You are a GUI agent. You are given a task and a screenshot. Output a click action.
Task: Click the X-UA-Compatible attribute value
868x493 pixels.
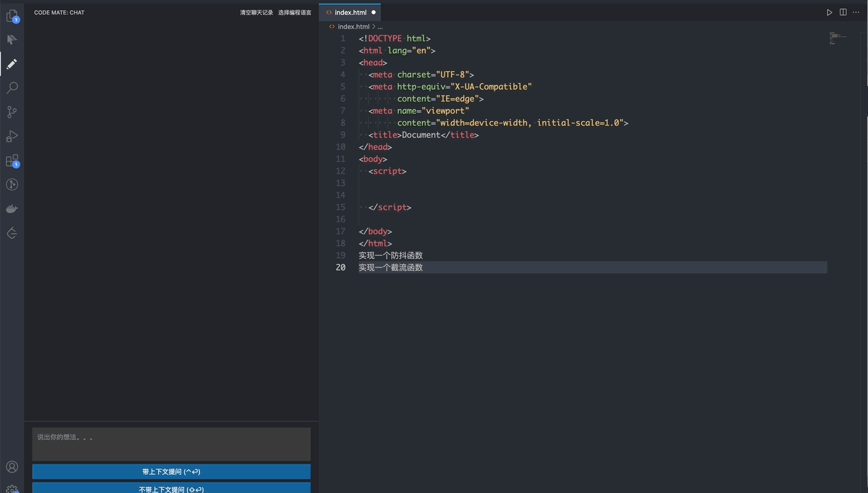click(491, 87)
